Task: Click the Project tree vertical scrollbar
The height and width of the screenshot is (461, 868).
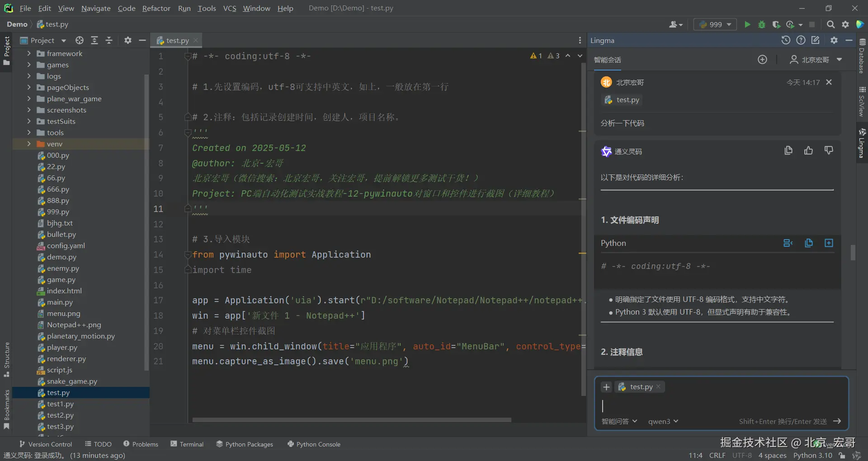Action: click(x=146, y=221)
